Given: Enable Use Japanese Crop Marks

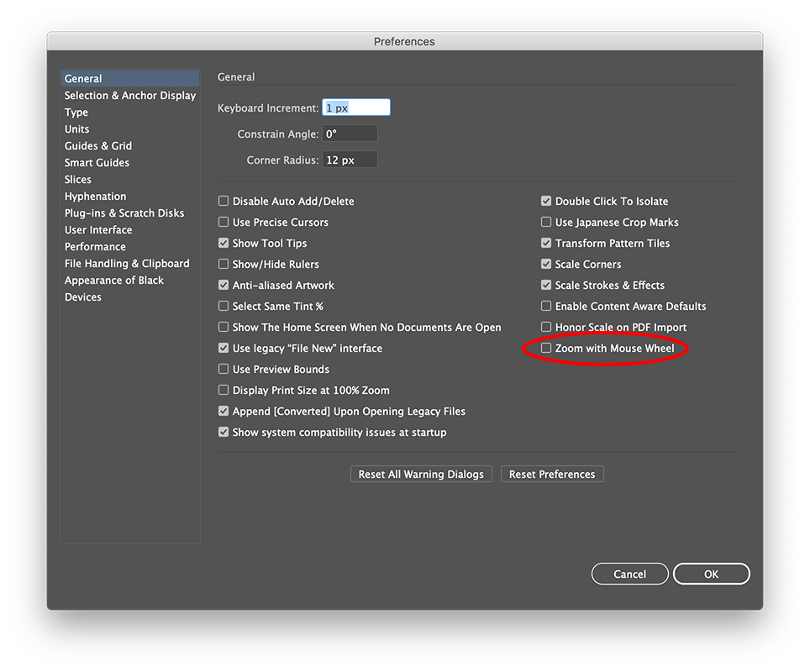Looking at the screenshot, I should pos(546,222).
